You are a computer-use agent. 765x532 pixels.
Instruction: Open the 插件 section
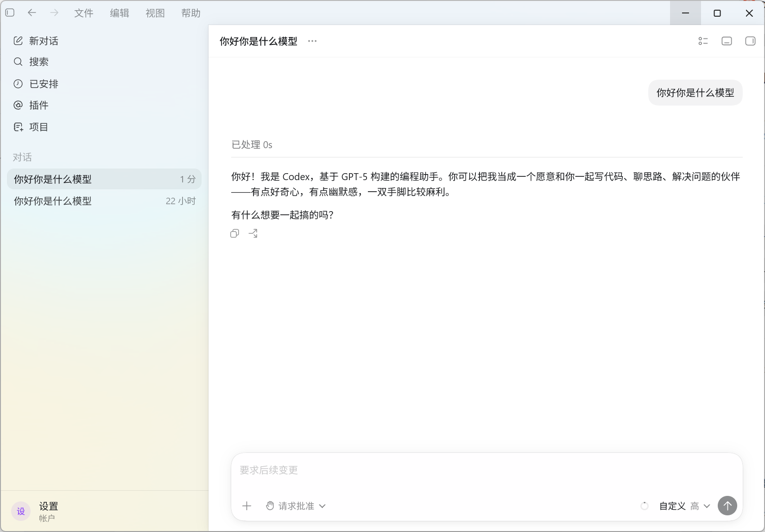(104, 105)
